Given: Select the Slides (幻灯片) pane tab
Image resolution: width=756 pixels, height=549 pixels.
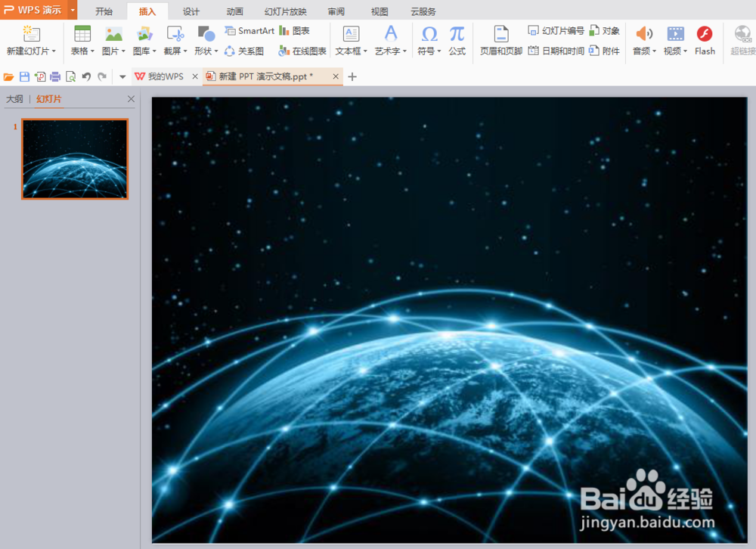Looking at the screenshot, I should click(x=48, y=99).
